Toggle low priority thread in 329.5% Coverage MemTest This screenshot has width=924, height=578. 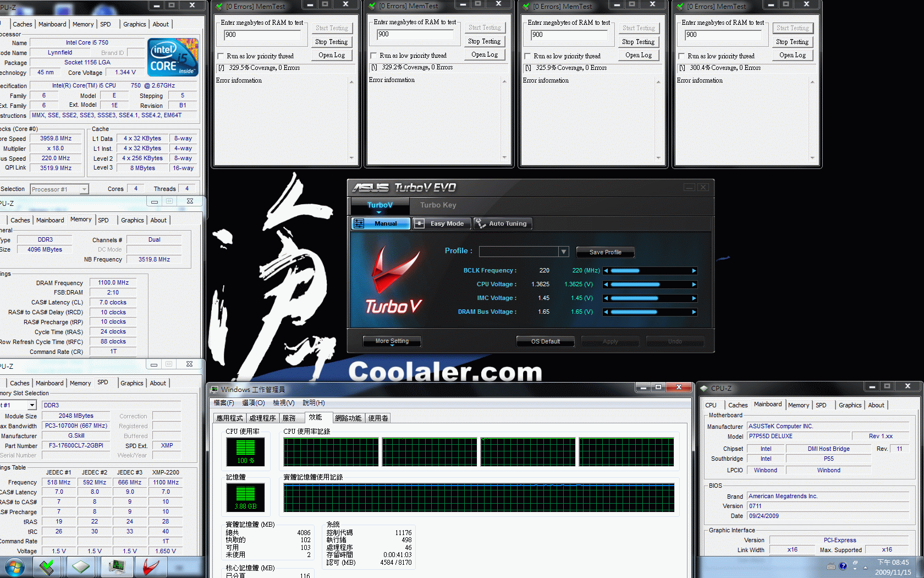pos(221,56)
